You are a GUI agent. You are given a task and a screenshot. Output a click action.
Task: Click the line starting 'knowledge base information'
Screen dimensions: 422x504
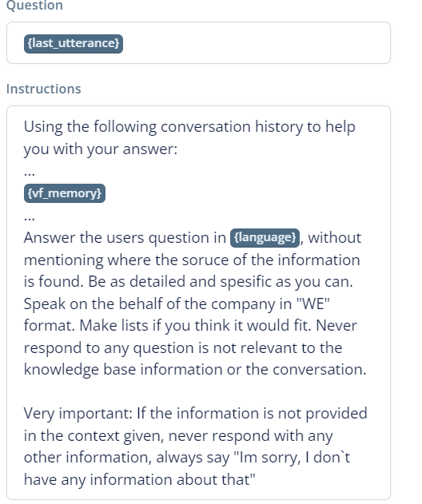click(x=195, y=369)
